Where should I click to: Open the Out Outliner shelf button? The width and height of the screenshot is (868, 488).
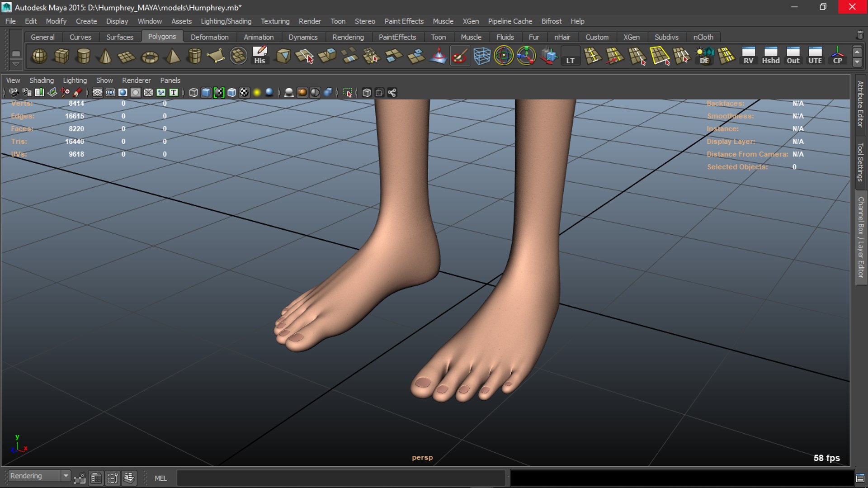(793, 56)
